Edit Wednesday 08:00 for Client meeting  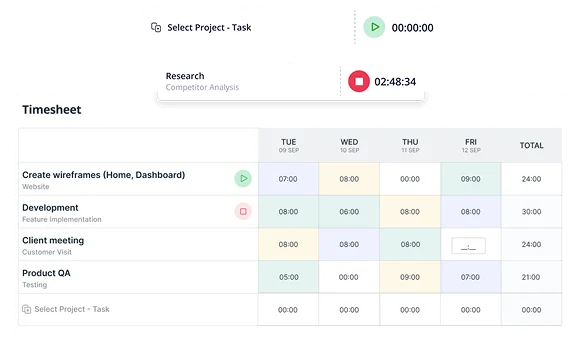pyautogui.click(x=349, y=244)
